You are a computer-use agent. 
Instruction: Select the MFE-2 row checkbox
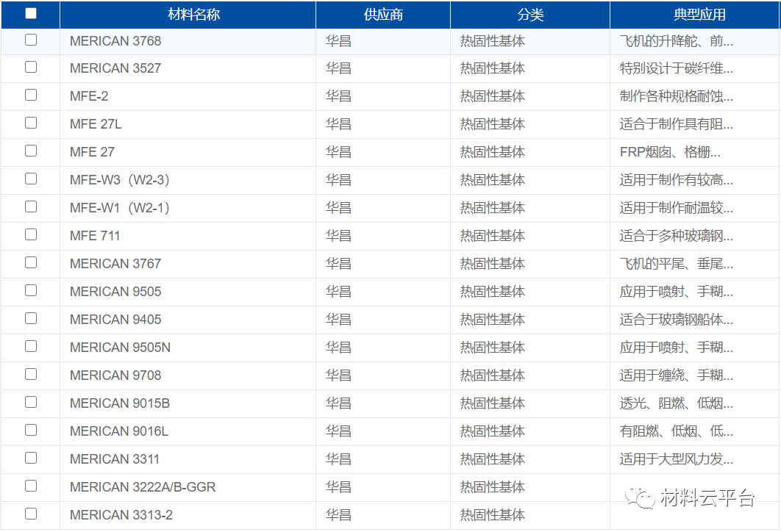[31, 96]
